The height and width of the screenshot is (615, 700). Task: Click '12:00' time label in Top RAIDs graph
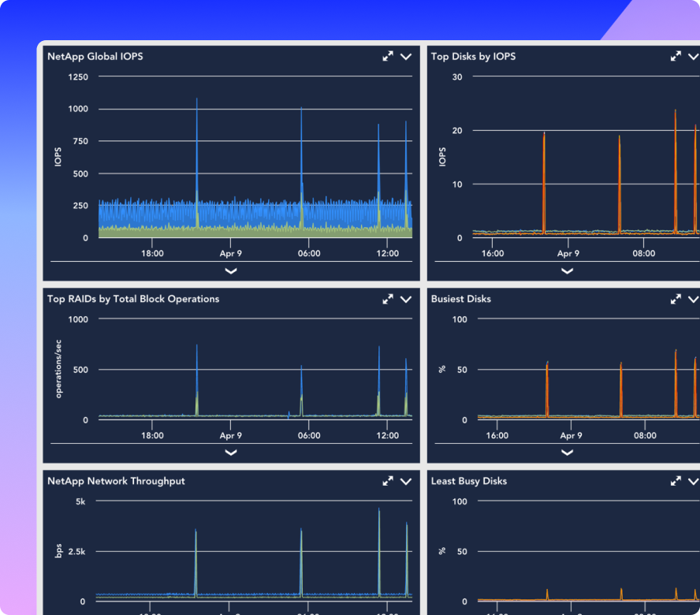[x=387, y=435]
